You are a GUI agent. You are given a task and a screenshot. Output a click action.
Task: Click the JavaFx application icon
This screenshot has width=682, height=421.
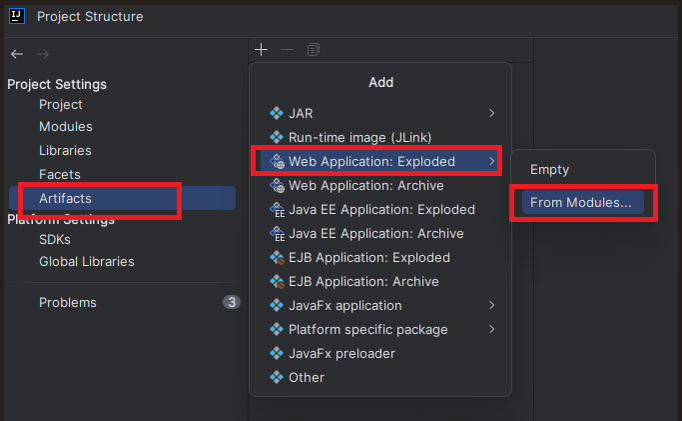click(277, 305)
